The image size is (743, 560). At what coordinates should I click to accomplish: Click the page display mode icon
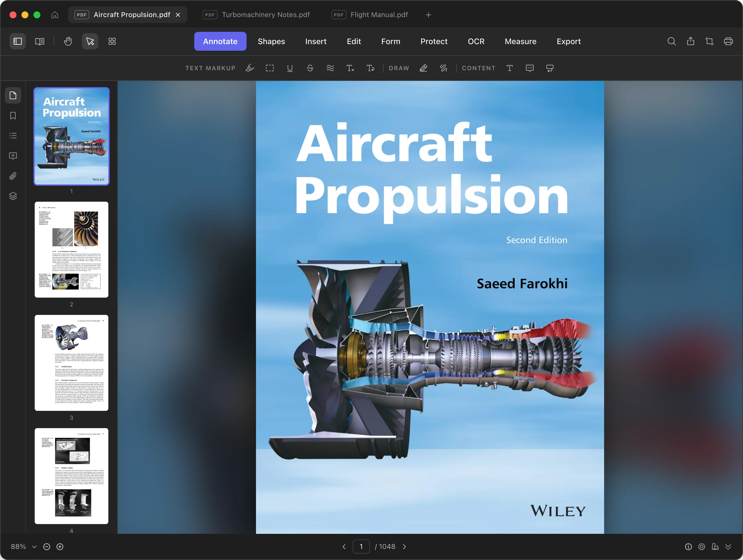[x=715, y=546]
